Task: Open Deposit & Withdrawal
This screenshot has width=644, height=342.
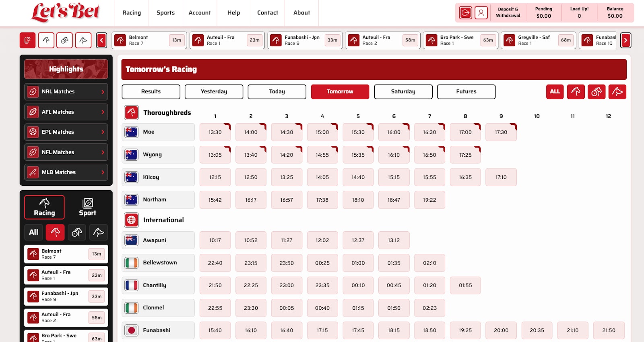Action: [508, 13]
